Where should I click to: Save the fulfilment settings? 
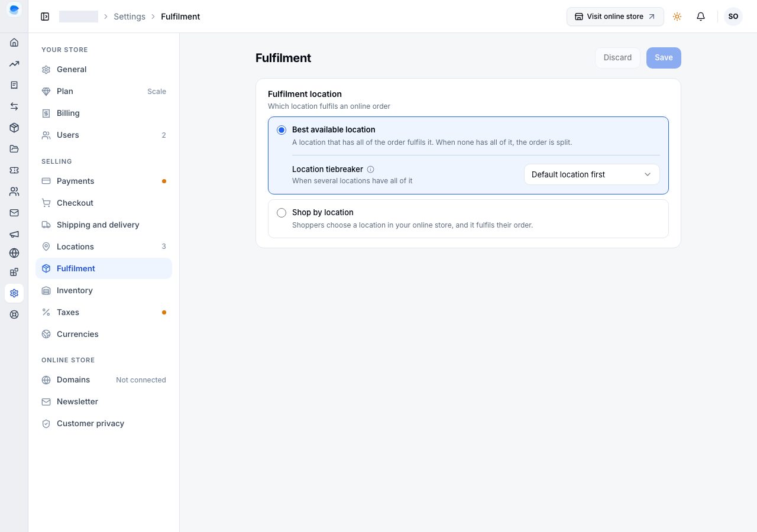664,58
